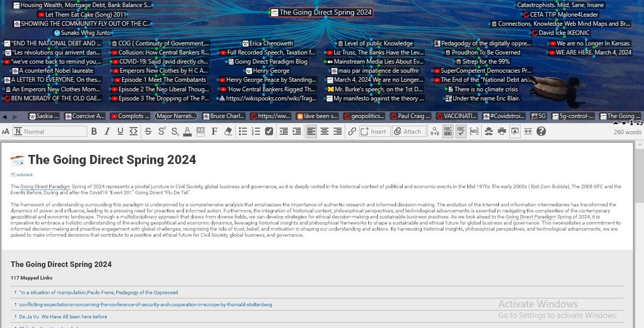Image resolution: width=644 pixels, height=328 pixels.
Task: Click the Attach button
Action: (x=408, y=131)
